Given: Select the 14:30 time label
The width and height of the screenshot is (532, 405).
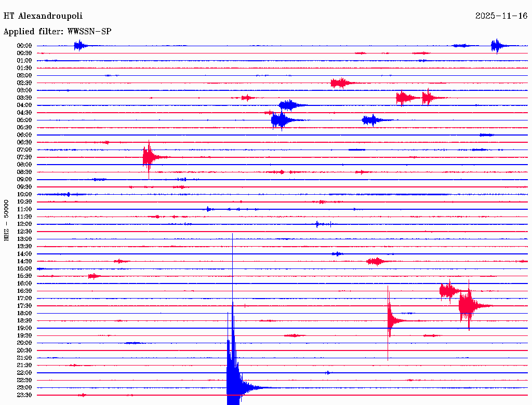Looking at the screenshot, I should click(x=24, y=262).
